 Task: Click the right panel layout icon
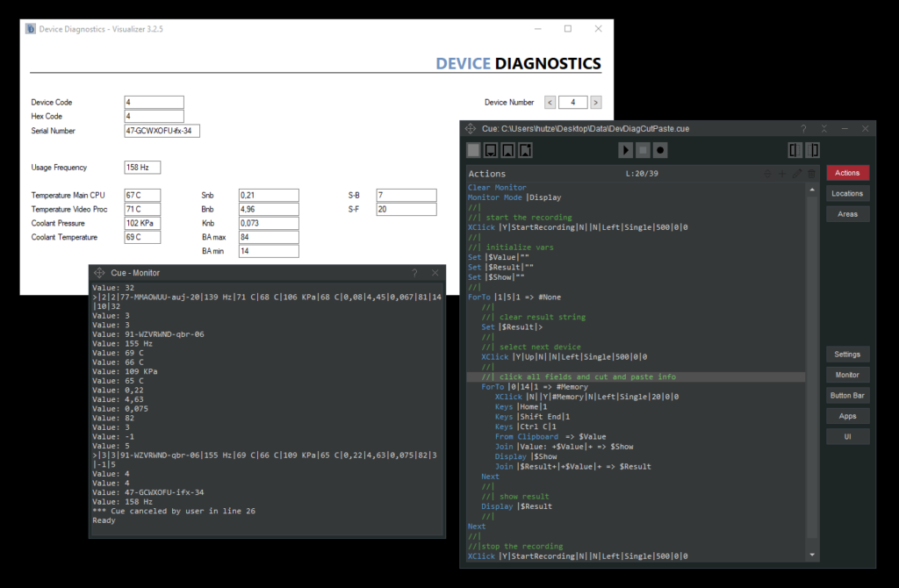(x=813, y=150)
